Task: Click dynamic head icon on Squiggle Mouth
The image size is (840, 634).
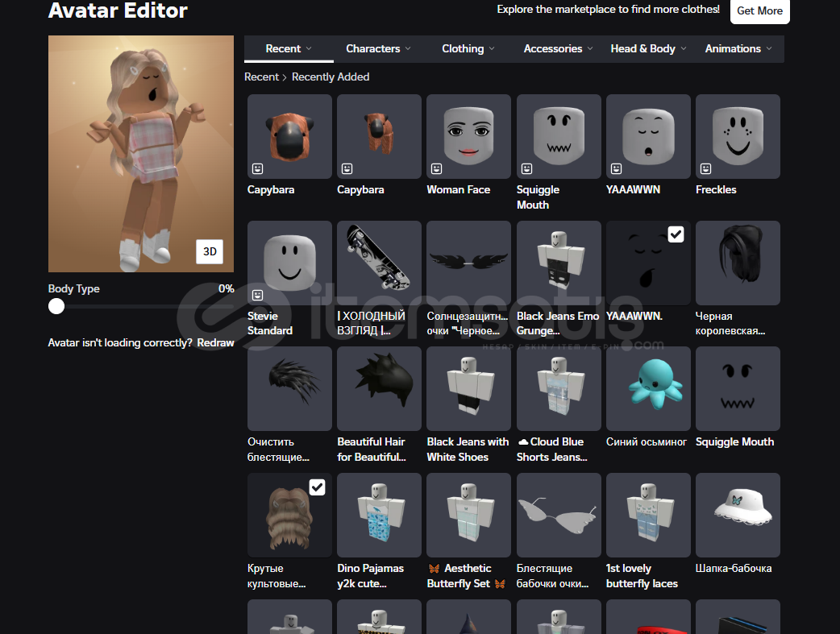Action: [527, 168]
